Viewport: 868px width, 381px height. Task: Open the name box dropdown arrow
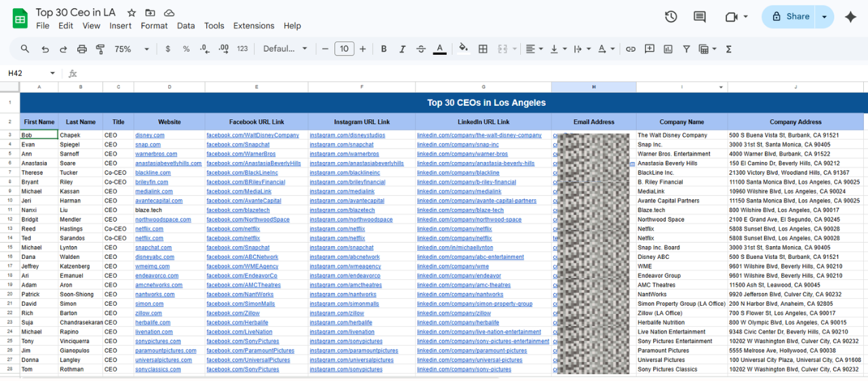coord(52,73)
